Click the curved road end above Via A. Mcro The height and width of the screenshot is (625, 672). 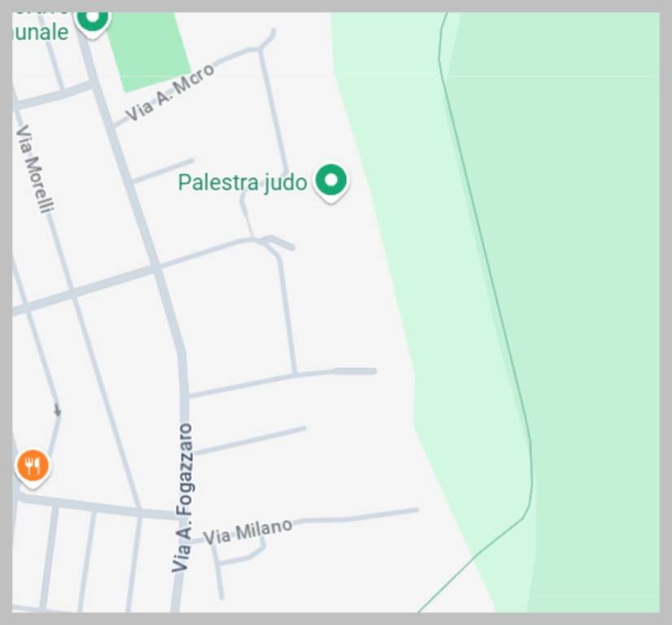(x=268, y=39)
